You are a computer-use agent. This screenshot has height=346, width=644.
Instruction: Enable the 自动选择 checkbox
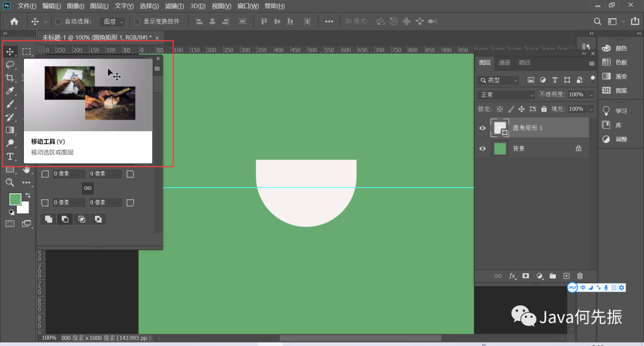58,21
